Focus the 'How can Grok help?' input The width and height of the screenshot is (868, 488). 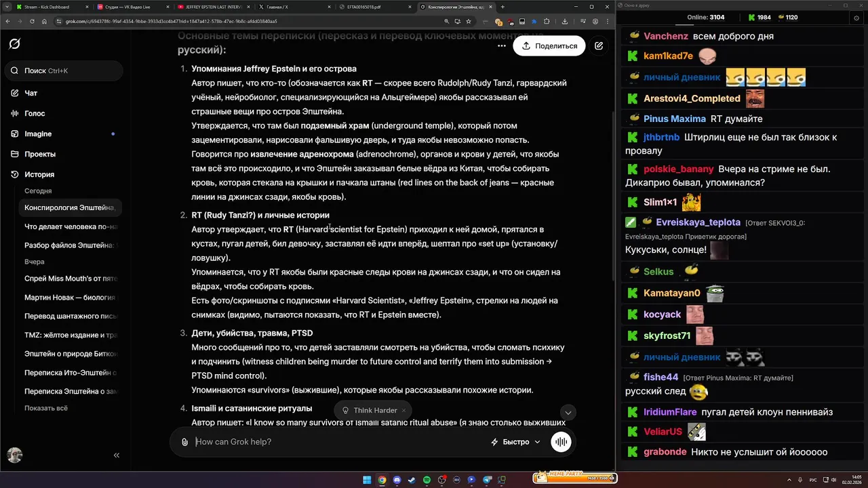pyautogui.click(x=339, y=442)
